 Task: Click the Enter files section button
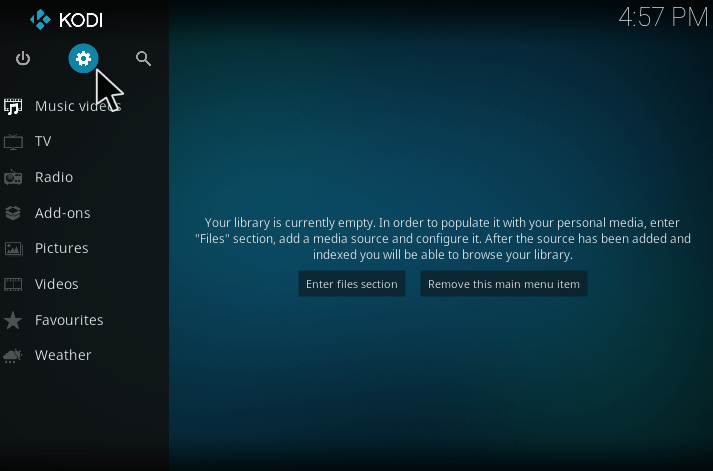tap(351, 284)
